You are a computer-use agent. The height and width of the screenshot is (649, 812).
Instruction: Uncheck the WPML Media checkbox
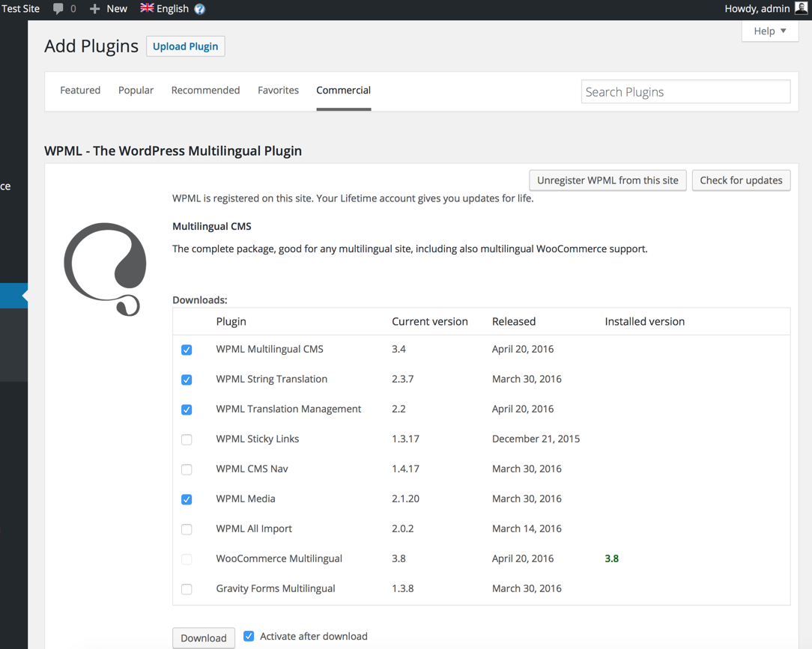[187, 499]
